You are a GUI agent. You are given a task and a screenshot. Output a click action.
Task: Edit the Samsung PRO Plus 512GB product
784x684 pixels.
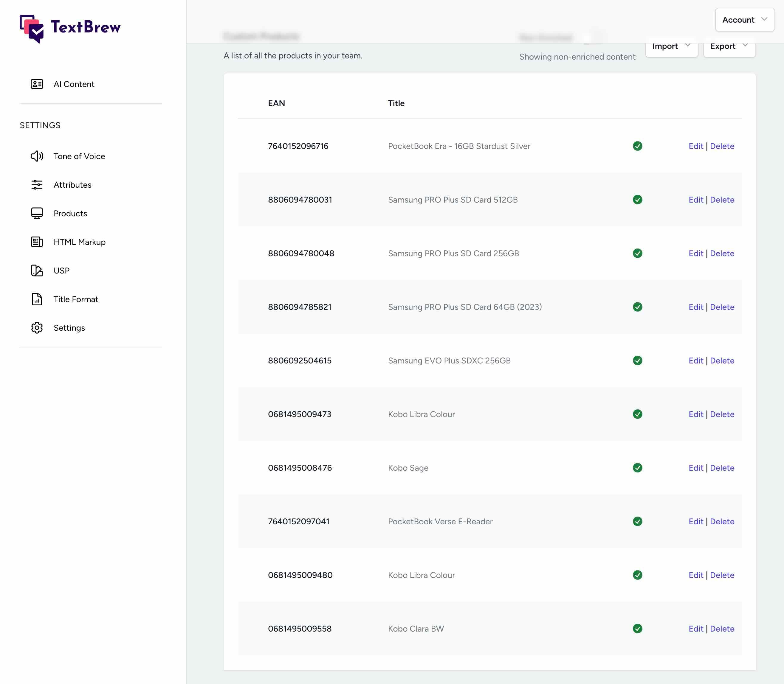click(x=695, y=200)
